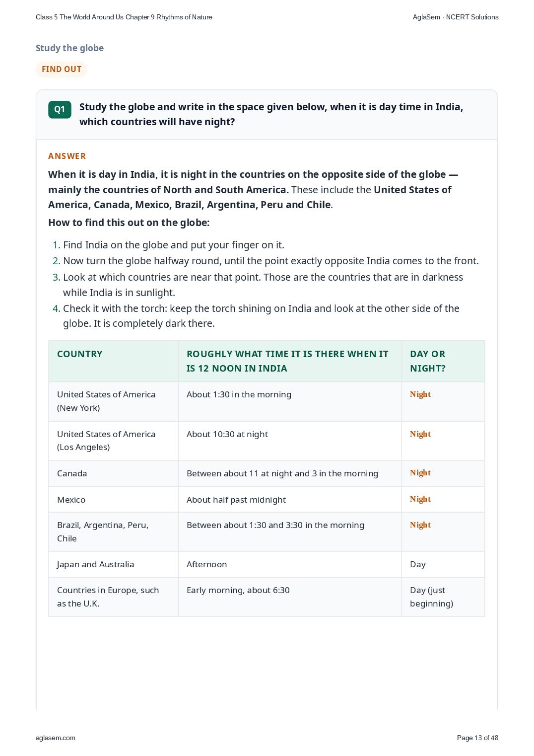The image size is (534, 756).
Task: Click the chapter title in page header
Action: [x=124, y=17]
